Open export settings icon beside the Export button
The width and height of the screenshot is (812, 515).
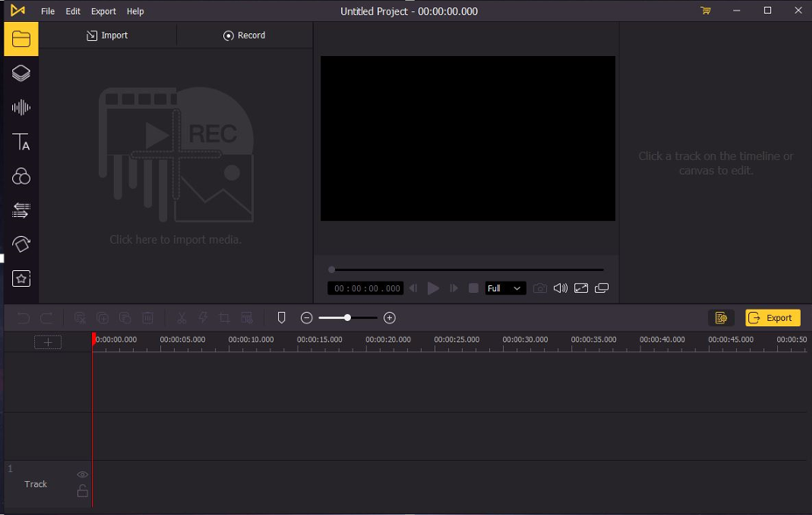(x=721, y=317)
